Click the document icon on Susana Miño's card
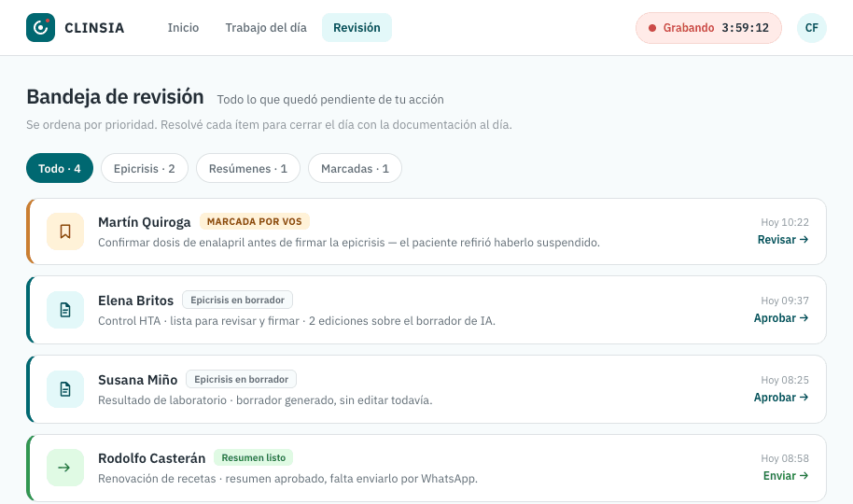 (x=65, y=389)
